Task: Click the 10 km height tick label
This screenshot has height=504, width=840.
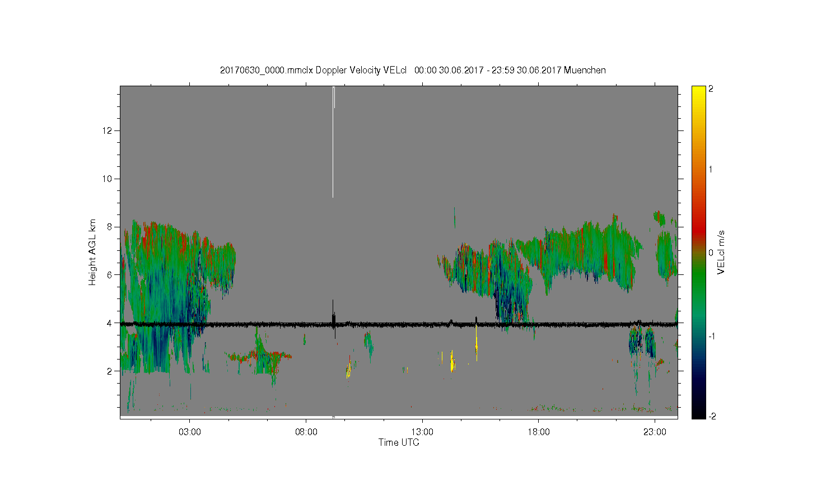Action: (x=108, y=179)
